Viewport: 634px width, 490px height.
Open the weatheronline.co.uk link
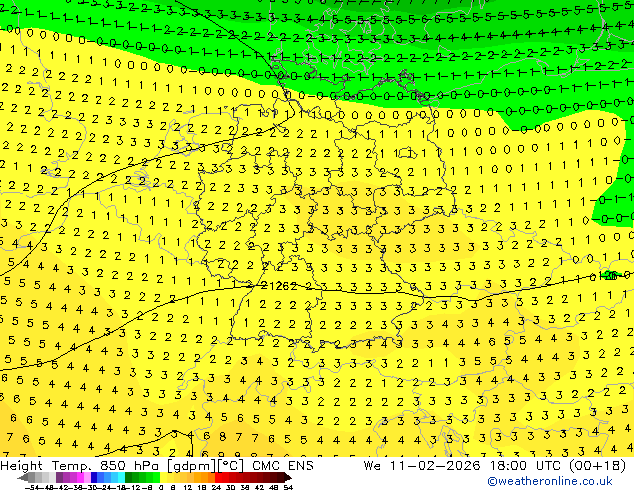[x=550, y=481]
